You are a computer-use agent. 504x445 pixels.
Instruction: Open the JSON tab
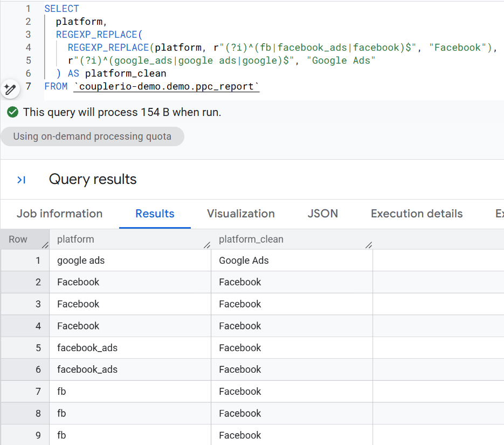pos(322,214)
